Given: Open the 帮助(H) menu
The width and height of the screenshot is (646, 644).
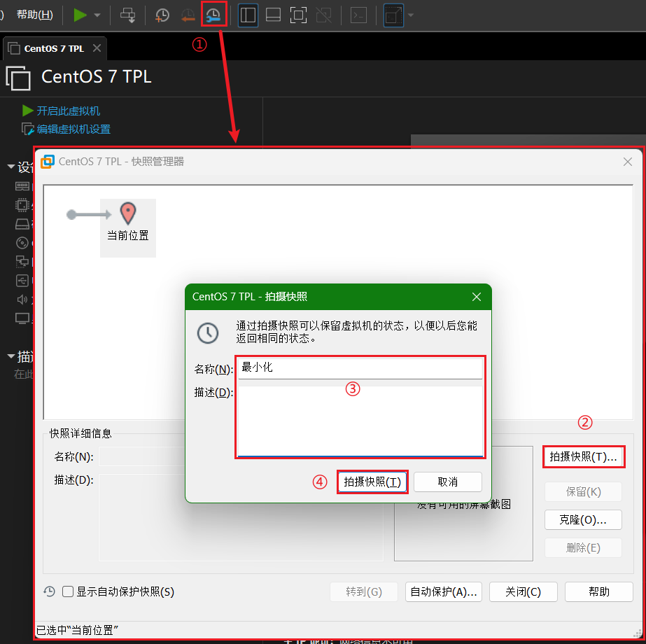Looking at the screenshot, I should point(34,15).
